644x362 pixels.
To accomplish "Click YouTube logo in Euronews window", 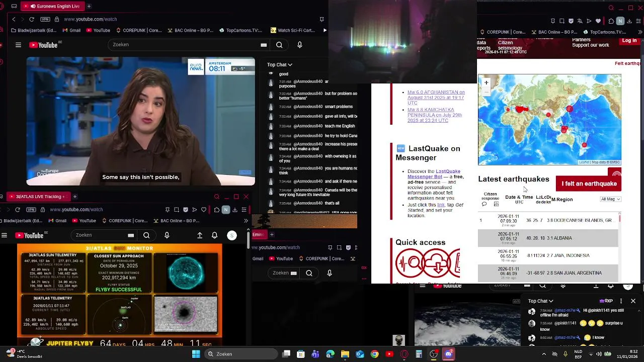I will click(44, 45).
